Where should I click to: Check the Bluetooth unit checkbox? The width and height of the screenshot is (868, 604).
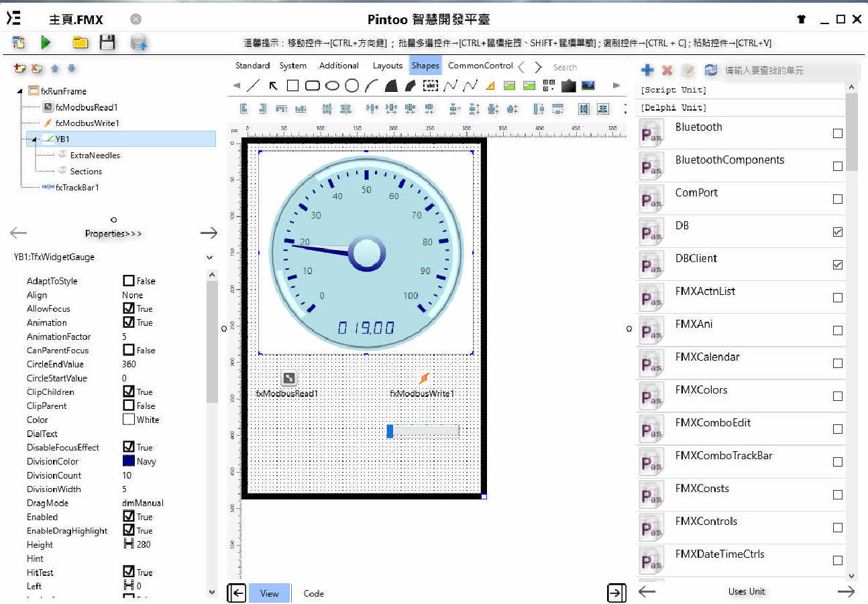[837, 133]
